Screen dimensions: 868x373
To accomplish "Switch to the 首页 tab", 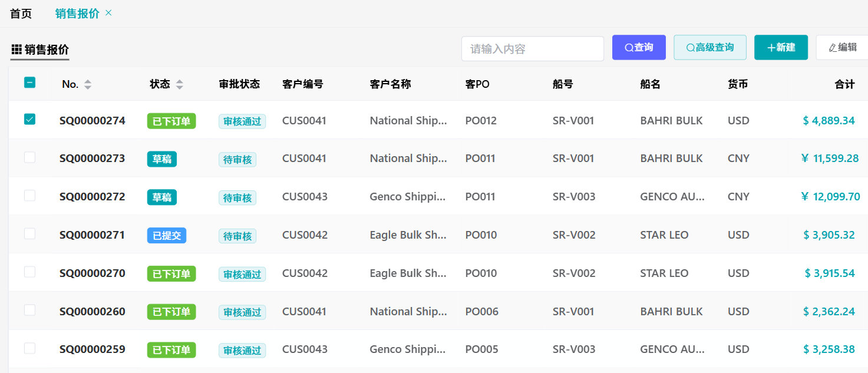I will coord(21,14).
